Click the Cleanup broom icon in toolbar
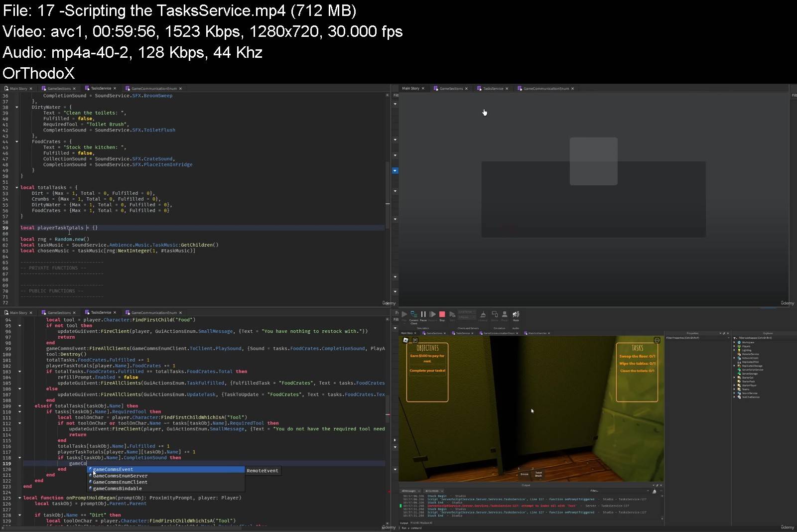The height and width of the screenshot is (532, 797). click(x=483, y=314)
